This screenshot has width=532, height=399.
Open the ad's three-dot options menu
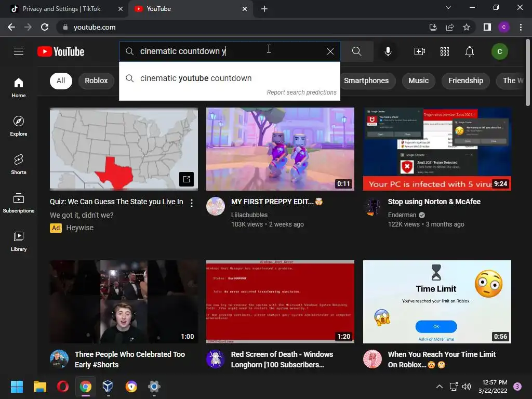(192, 203)
